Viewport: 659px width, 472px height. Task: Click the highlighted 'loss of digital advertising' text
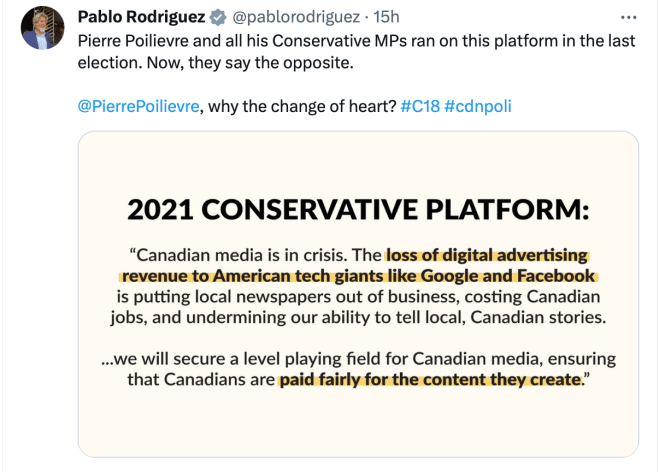pyautogui.click(x=487, y=254)
